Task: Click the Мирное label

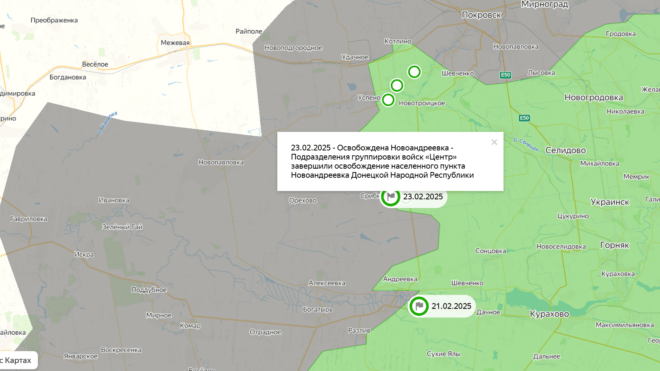Action: click(159, 315)
